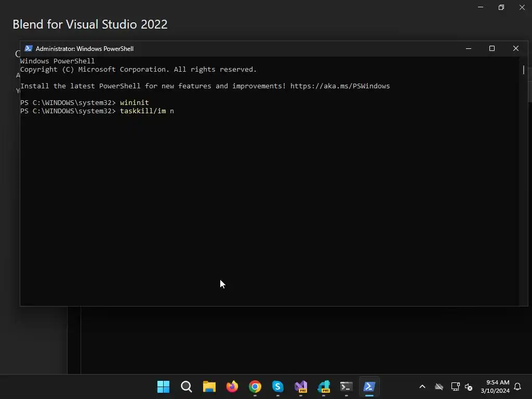Viewport: 532px width, 399px height.
Task: Minimize the PowerShell window
Action: [469, 48]
